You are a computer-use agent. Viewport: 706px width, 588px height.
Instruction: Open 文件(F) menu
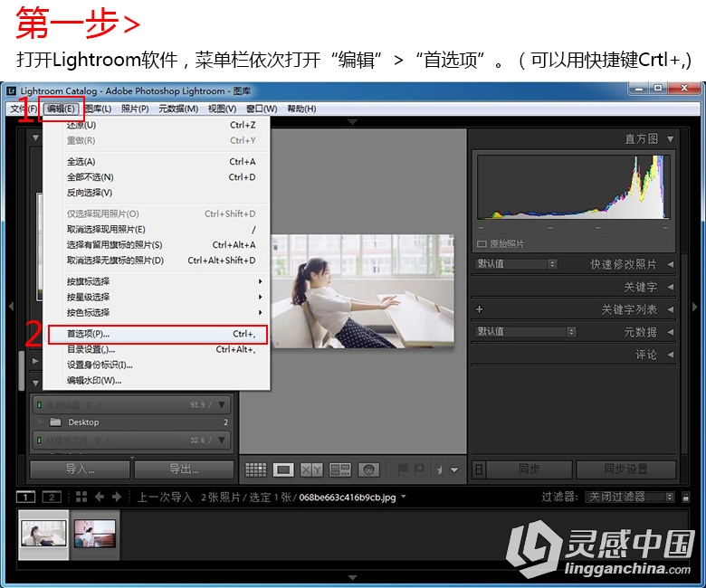coord(24,109)
